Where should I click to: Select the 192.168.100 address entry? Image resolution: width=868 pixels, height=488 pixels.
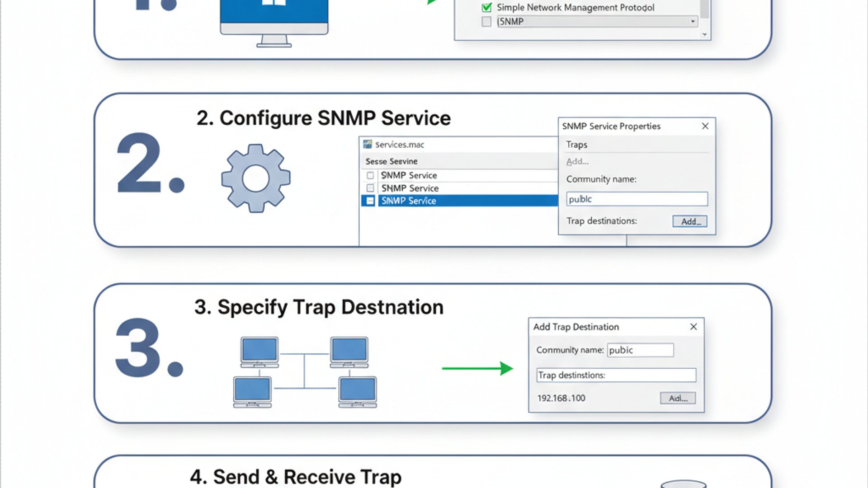pos(561,398)
